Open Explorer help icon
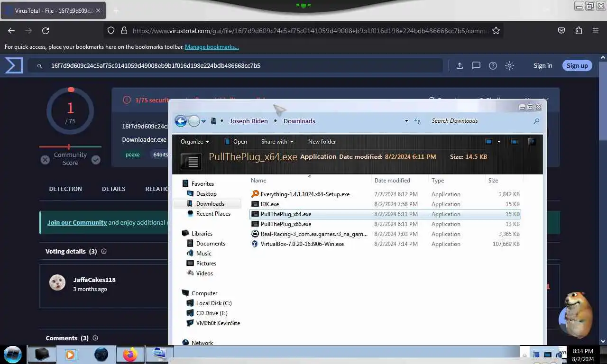 pos(532,141)
